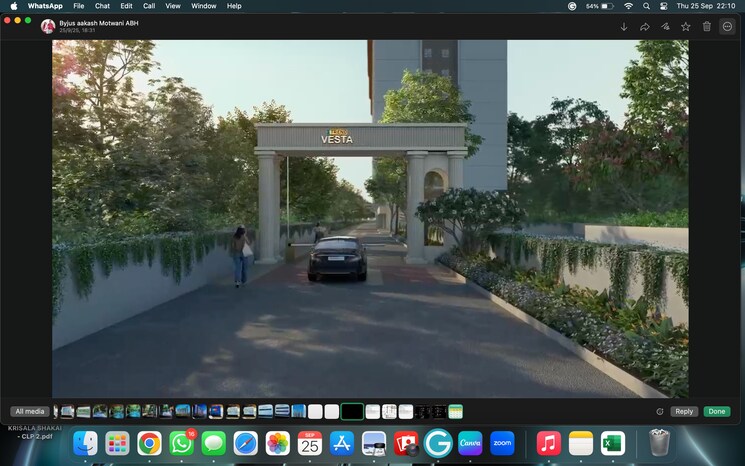Open the All media view
The image size is (745, 466).
tap(30, 411)
